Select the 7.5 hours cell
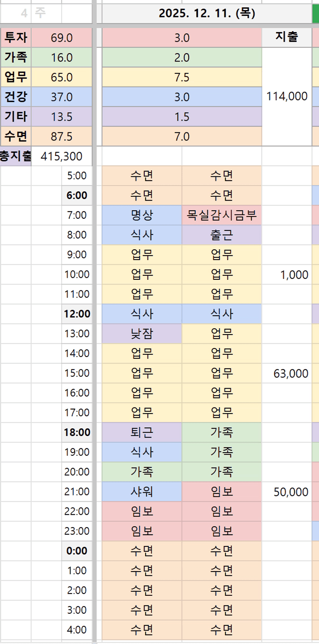 [182, 77]
